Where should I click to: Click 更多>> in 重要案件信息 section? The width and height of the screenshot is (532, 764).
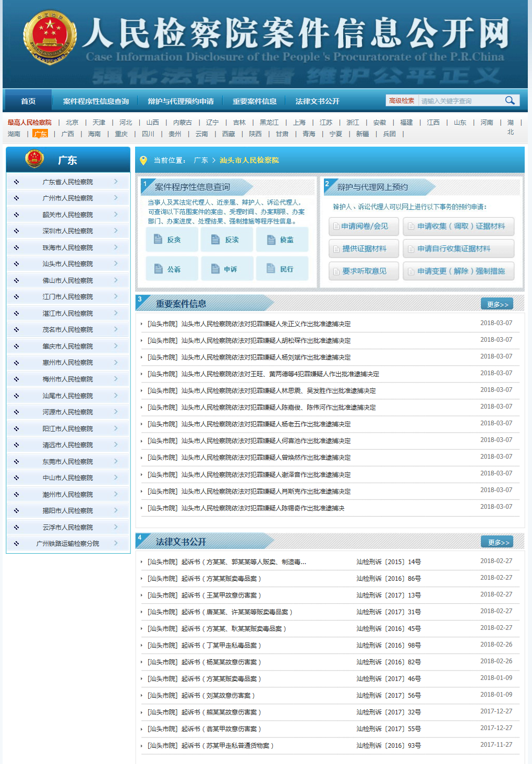tap(497, 304)
